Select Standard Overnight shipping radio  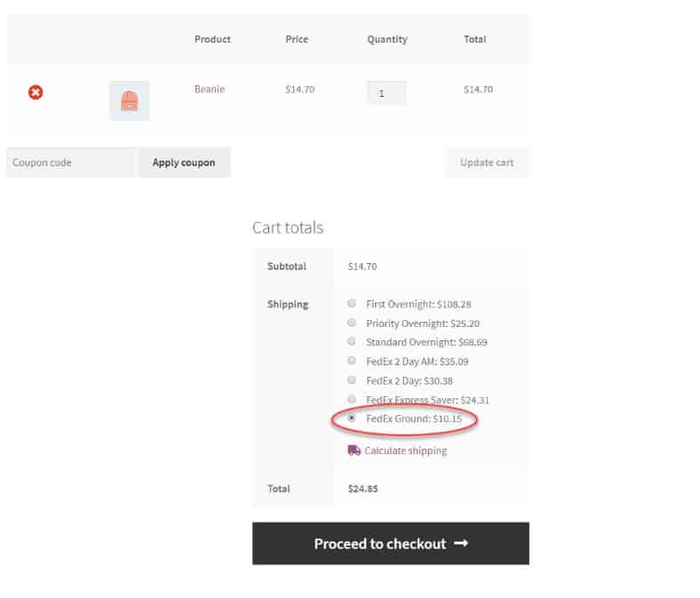click(x=352, y=341)
